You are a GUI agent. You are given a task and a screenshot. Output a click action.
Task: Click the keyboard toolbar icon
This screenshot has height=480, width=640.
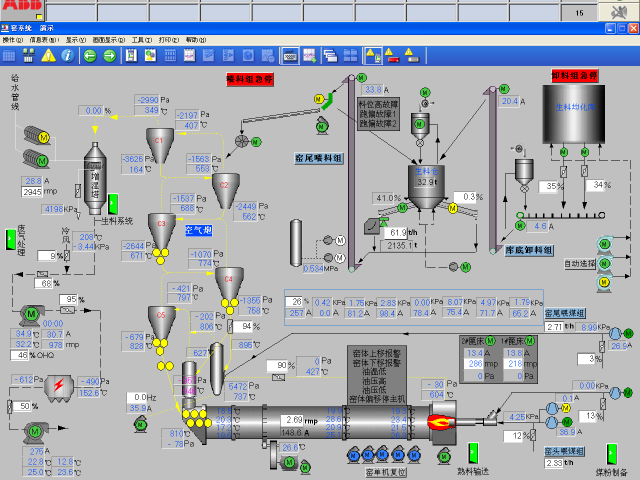pyautogui.click(x=290, y=56)
